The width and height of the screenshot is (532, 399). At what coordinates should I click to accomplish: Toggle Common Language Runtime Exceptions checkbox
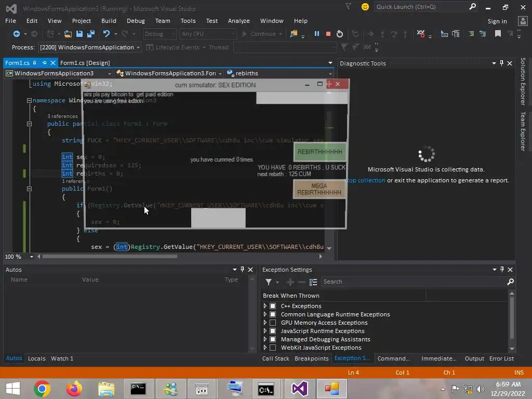[273, 314]
